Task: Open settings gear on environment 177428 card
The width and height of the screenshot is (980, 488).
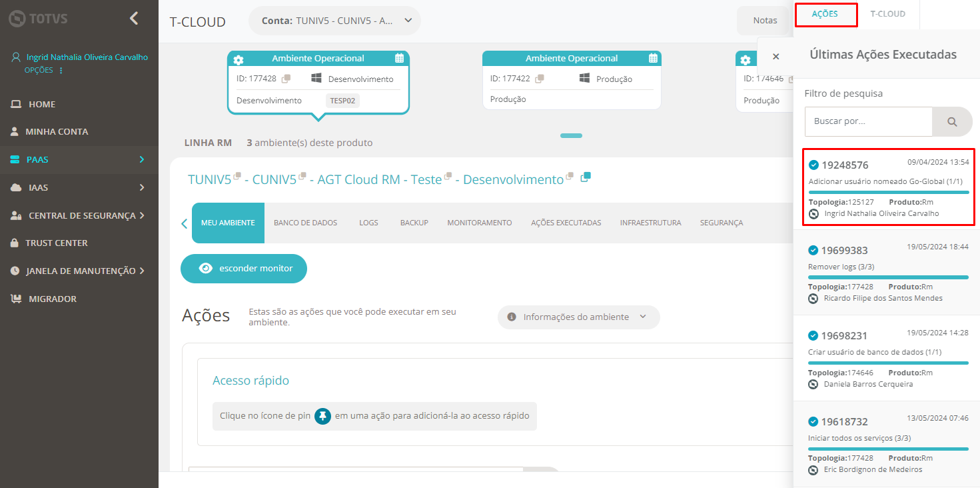Action: (x=239, y=59)
